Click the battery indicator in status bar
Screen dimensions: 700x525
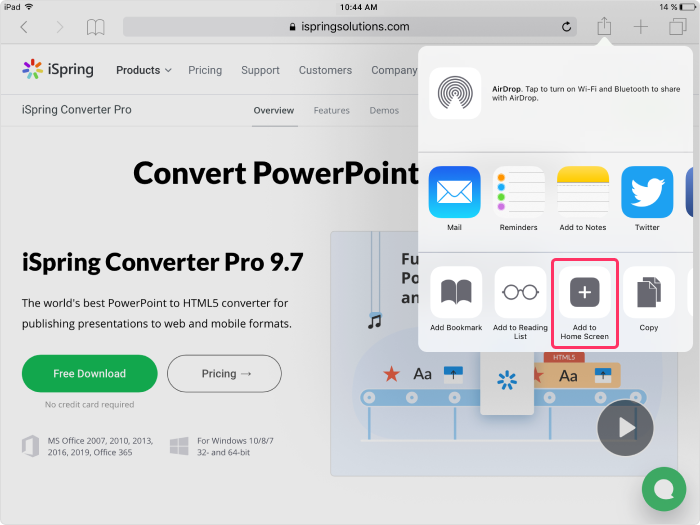pyautogui.click(x=687, y=7)
